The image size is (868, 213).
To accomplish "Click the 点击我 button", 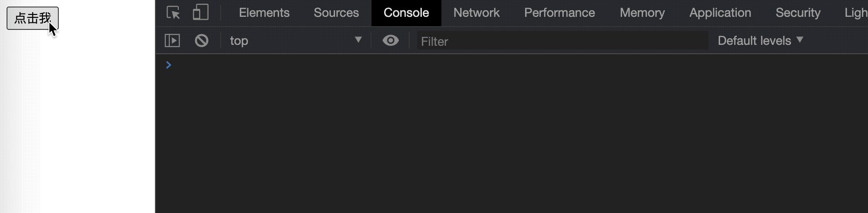I will (33, 18).
